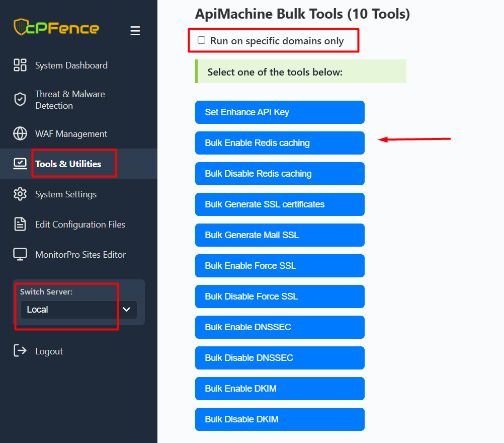Open Tools & Utilities menu item
This screenshot has height=443, width=504.
tap(68, 164)
